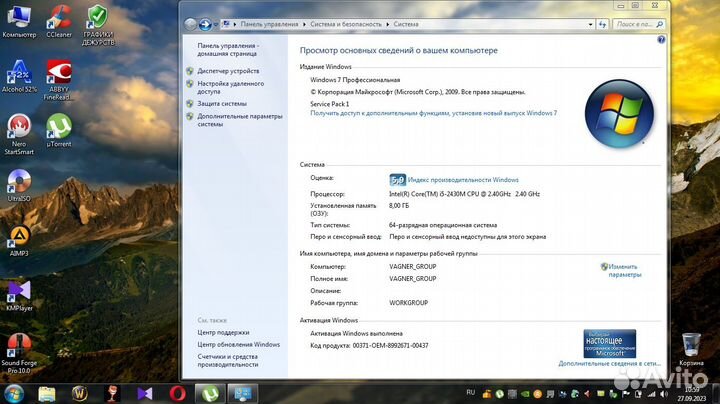
Task: Click the 8,00 ГБ memory value
Action: (399, 206)
